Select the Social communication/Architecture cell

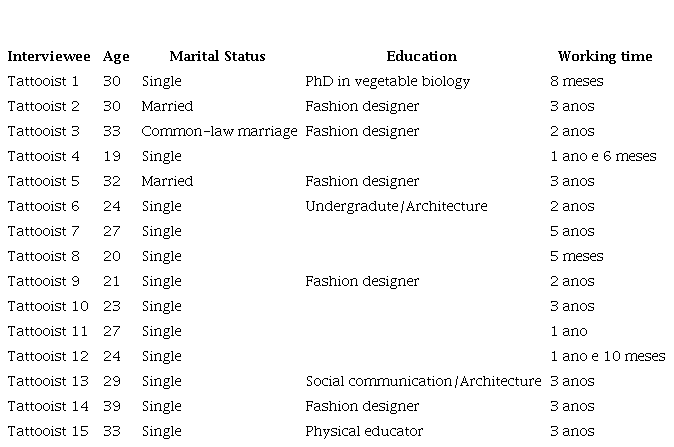pyautogui.click(x=423, y=381)
